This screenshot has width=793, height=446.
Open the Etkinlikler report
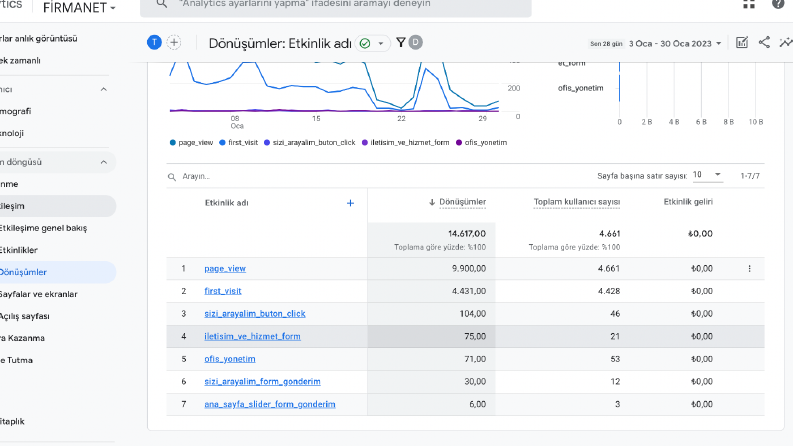click(19, 250)
